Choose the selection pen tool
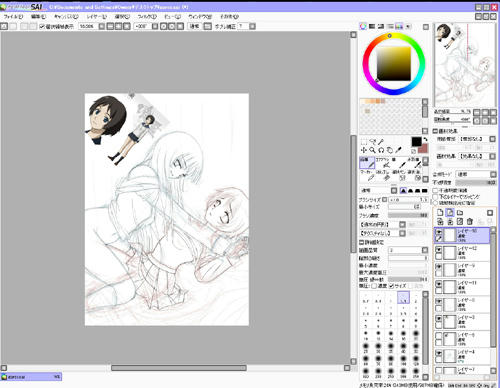Screen dimensions: 500x388 tap(399, 175)
